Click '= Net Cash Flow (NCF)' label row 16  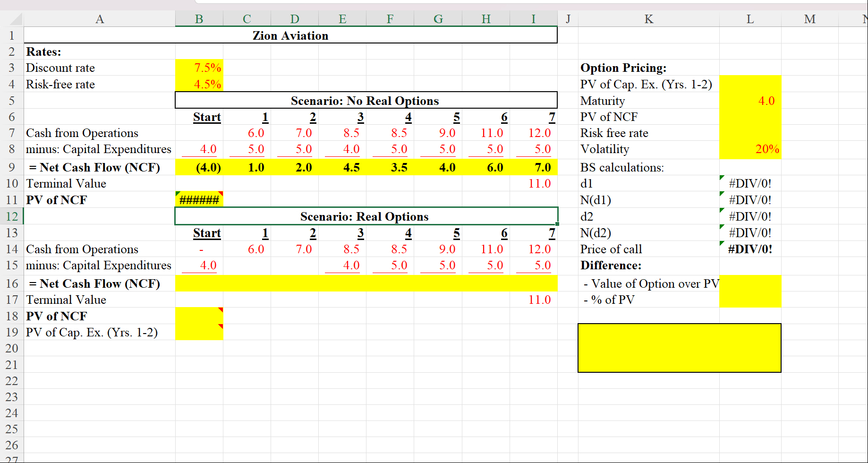pos(94,283)
